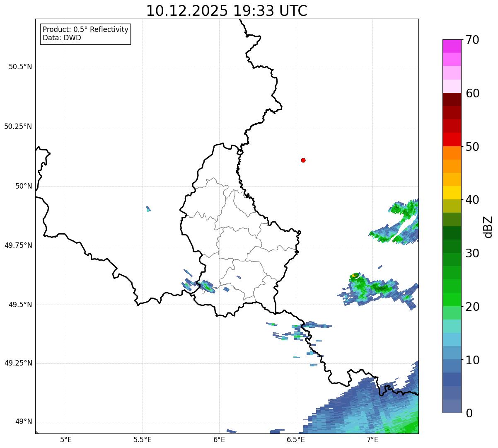Click the orange colorbar swatch below 50
Screen dimensions: 498x448
452,153
